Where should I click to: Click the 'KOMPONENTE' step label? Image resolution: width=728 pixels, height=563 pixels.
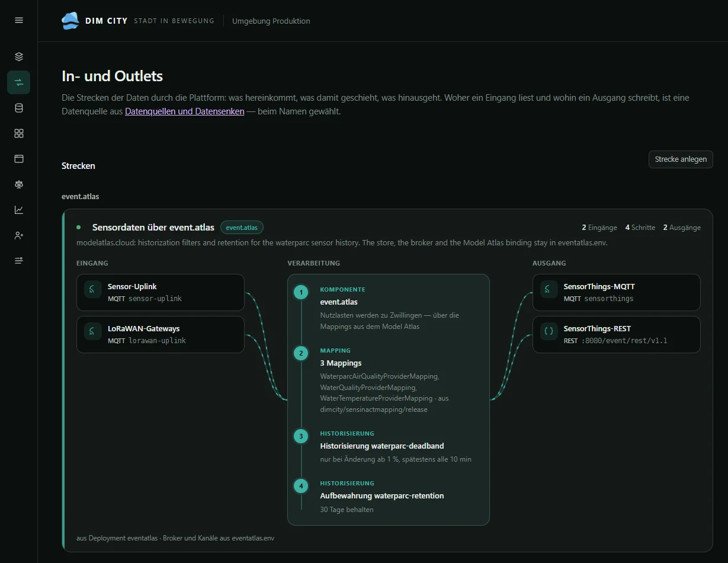pos(342,290)
